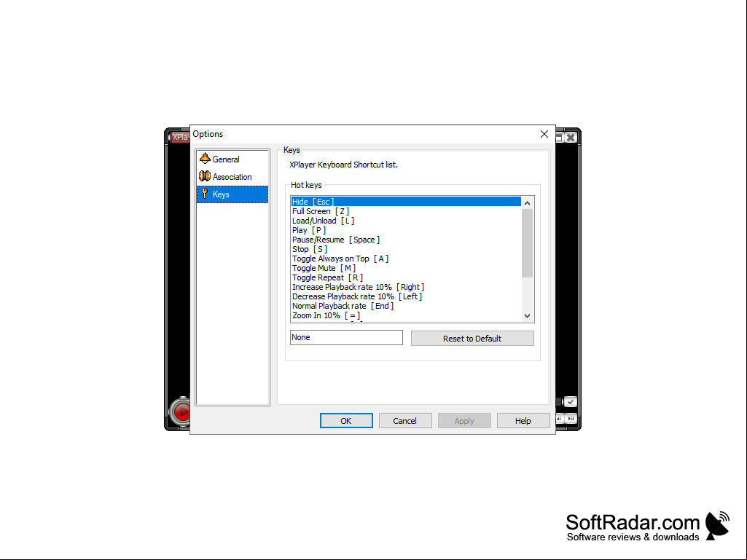Cancel the Options dialog
Image resolution: width=747 pixels, height=560 pixels.
(x=405, y=421)
